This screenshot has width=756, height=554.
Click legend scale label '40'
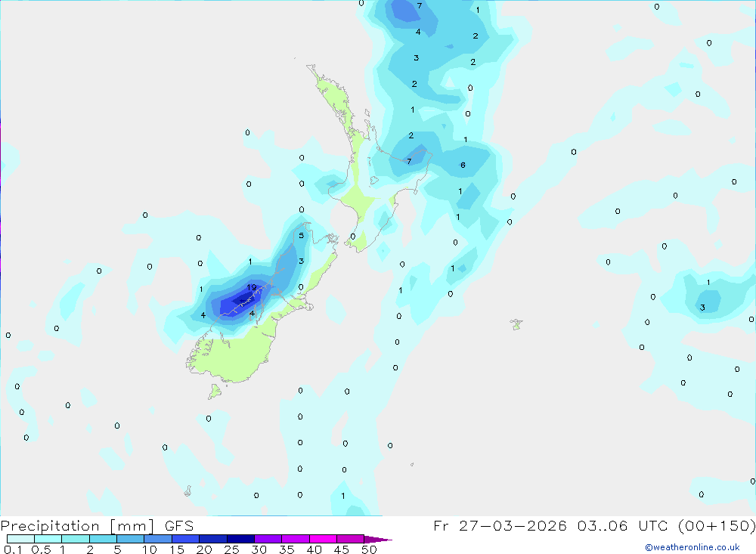(314, 549)
